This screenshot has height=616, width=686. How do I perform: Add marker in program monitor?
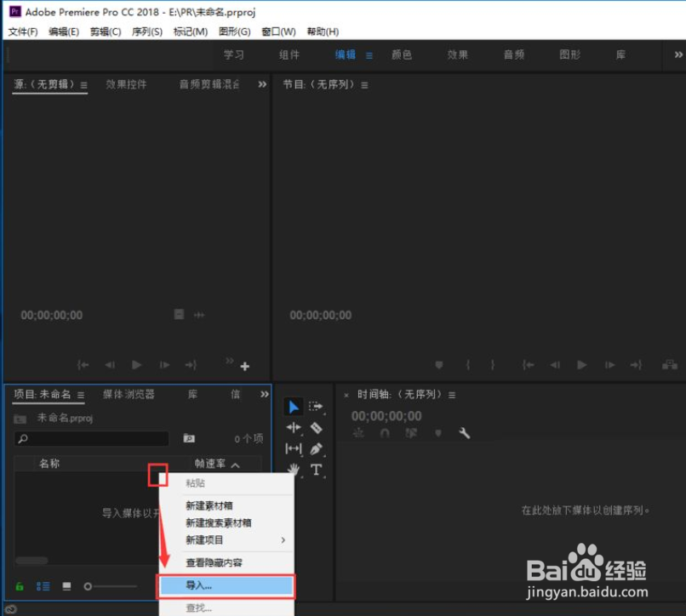point(439,364)
